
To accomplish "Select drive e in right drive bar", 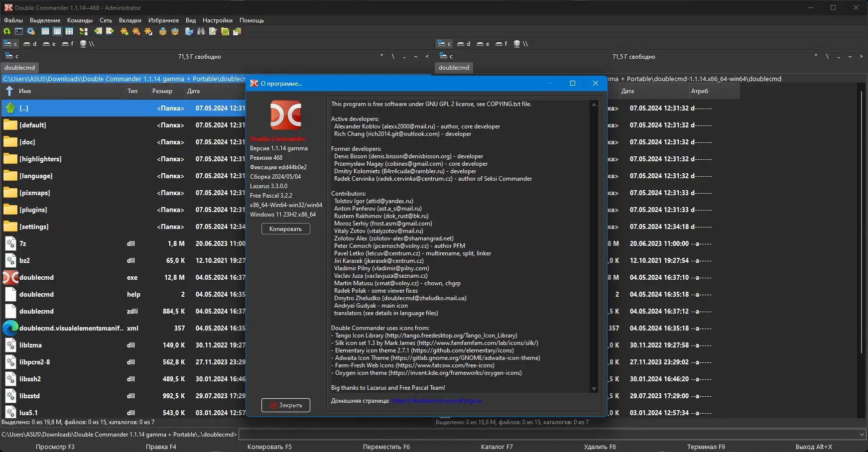I will [483, 44].
